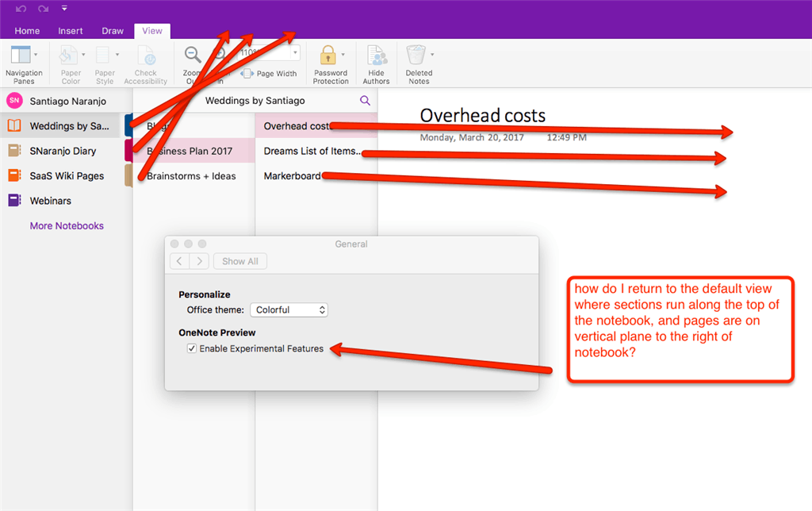Switch to the Insert tab
The image size is (812, 511).
tap(71, 31)
